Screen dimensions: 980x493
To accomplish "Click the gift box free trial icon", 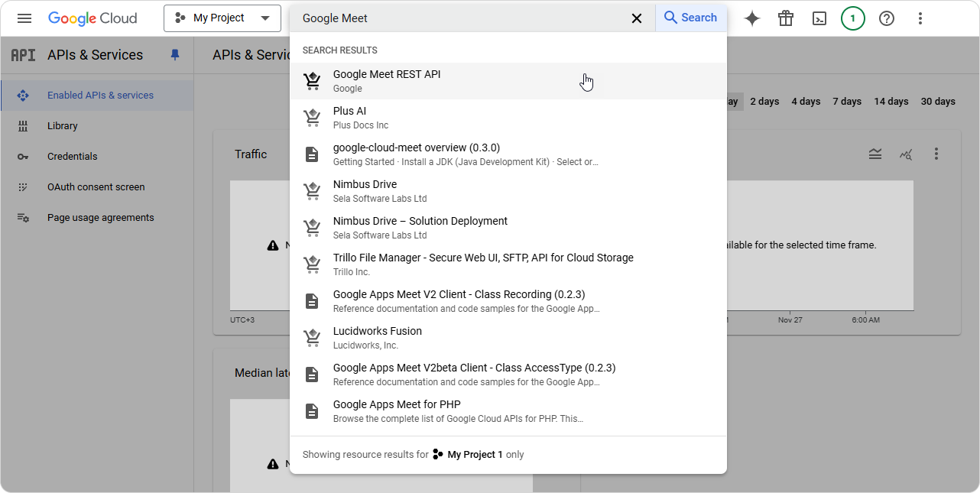I will tap(786, 18).
